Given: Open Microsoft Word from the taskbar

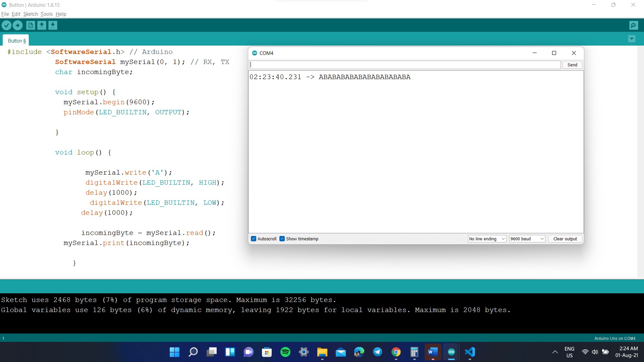Looking at the screenshot, I should click(x=433, y=352).
